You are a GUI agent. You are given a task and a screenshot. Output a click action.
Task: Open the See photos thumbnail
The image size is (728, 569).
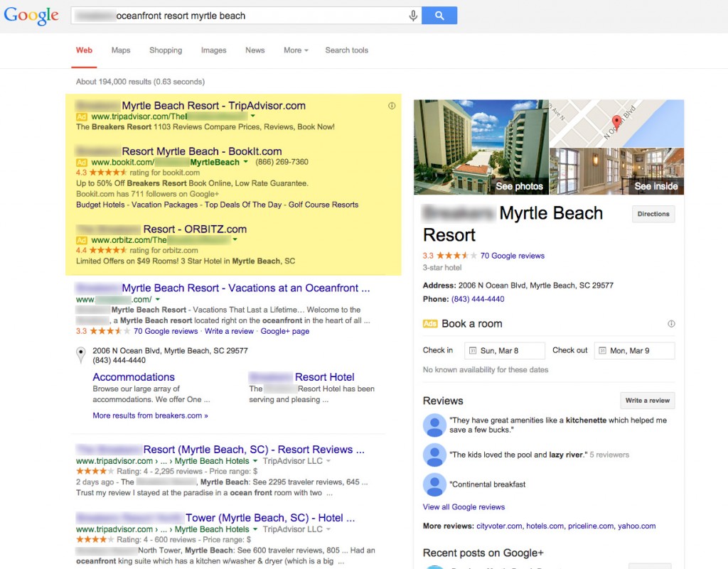click(x=481, y=147)
